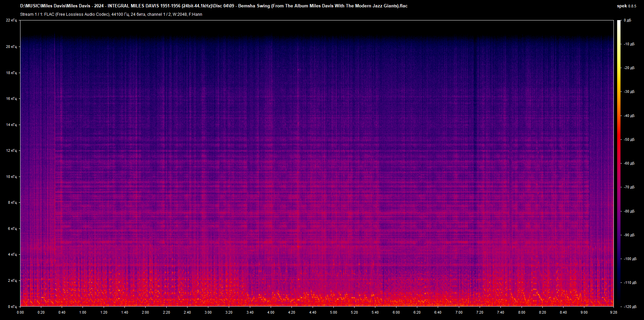Click the 'spek 0.8.5' version label
The width and height of the screenshot is (644, 320).
click(627, 6)
